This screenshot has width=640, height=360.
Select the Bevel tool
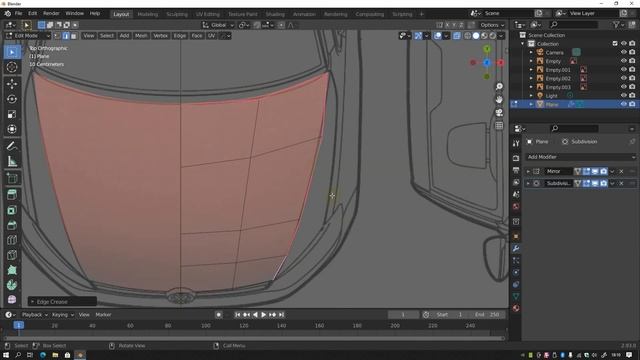[12, 225]
